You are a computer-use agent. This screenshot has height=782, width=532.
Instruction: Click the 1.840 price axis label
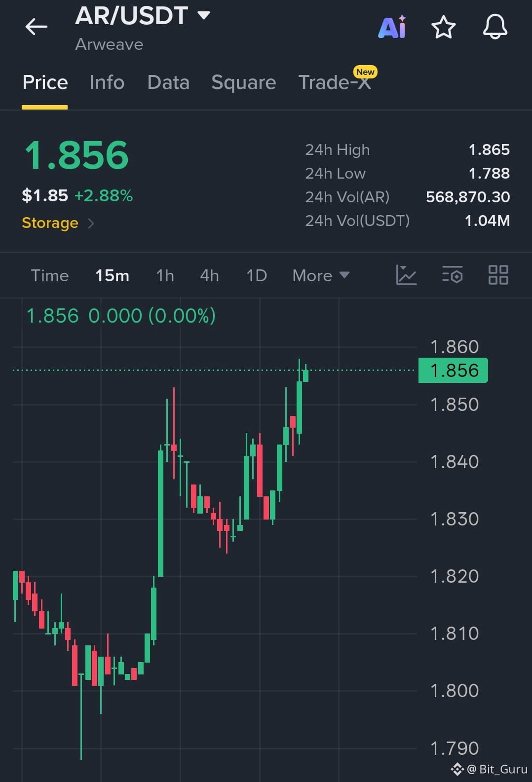(x=455, y=462)
